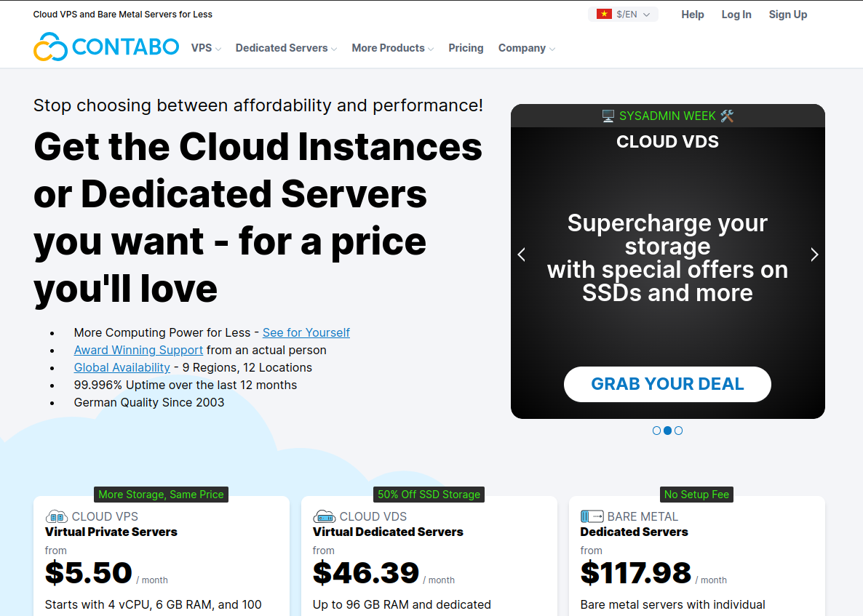Click the Cloud VPS and Bare Metal tagline
This screenshot has width=863, height=616.
click(x=123, y=15)
